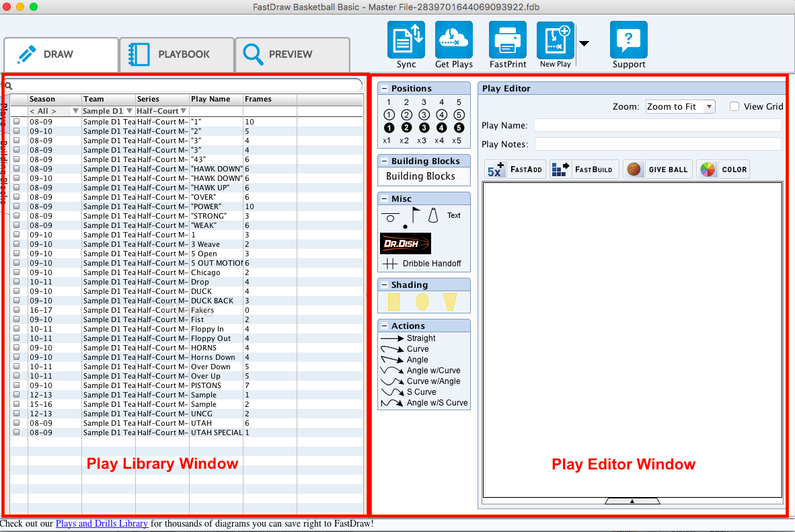Collapse the Positions panel
This screenshot has height=532, width=795.
tap(384, 88)
